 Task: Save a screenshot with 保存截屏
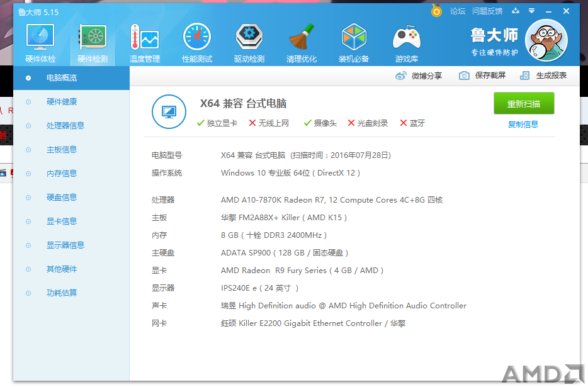[482, 76]
